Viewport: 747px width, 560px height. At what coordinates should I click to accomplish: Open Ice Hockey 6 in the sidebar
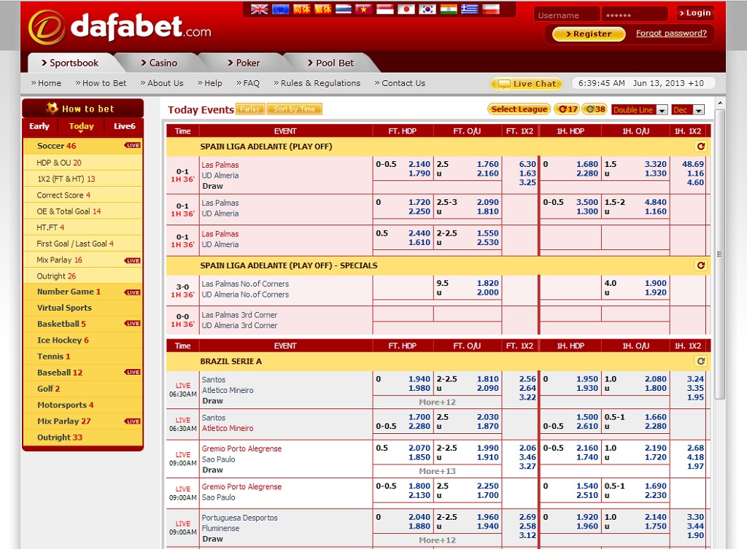(83, 341)
